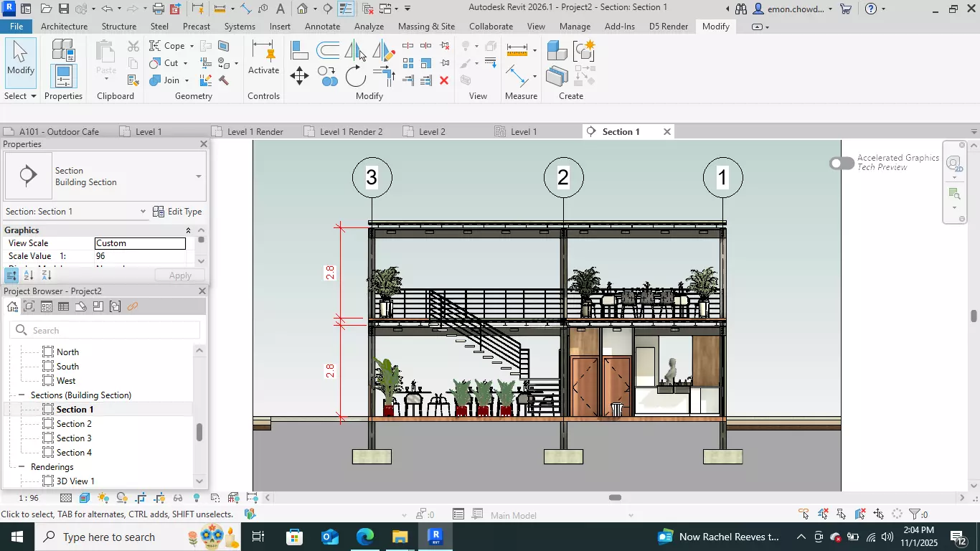Toggle the Accelerated Graphics Tech Preview switch
980x551 pixels.
842,164
